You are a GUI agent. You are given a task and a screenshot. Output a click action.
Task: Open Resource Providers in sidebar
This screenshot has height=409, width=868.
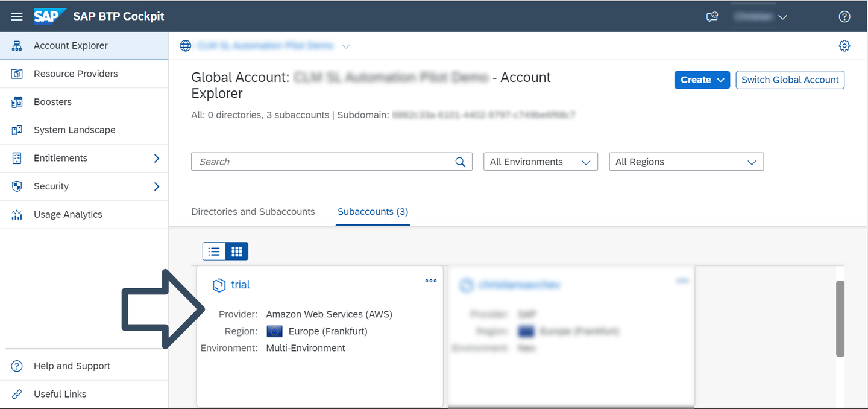(84, 74)
